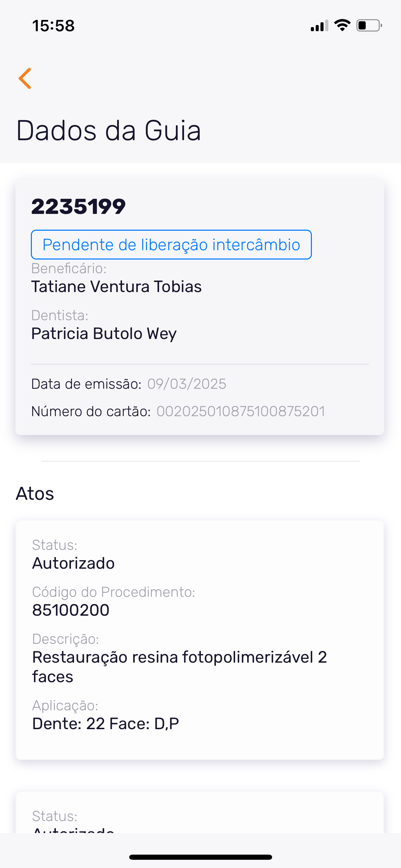
Task: Tap the Pendente de liberação intercâmbio badge
Action: pyautogui.click(x=171, y=245)
